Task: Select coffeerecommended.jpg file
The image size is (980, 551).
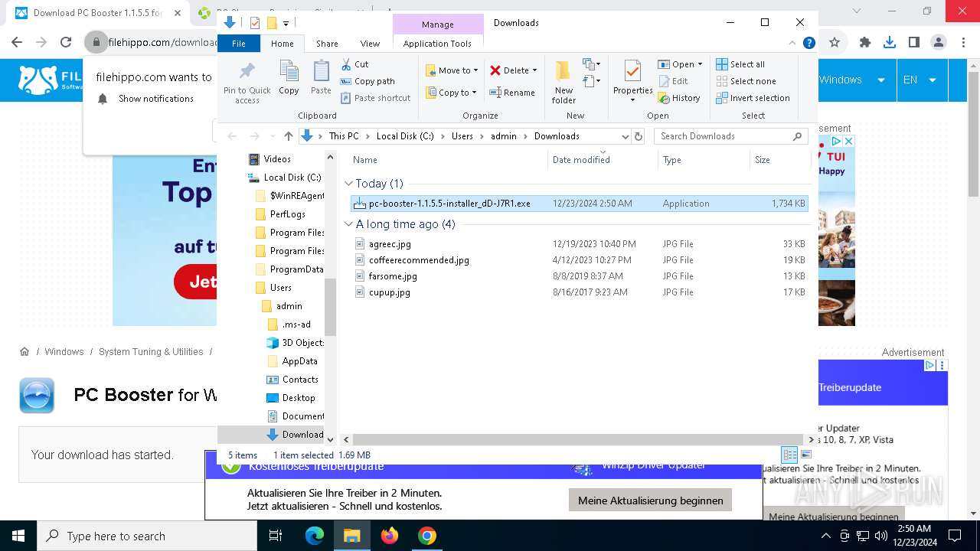Action: tap(579, 260)
